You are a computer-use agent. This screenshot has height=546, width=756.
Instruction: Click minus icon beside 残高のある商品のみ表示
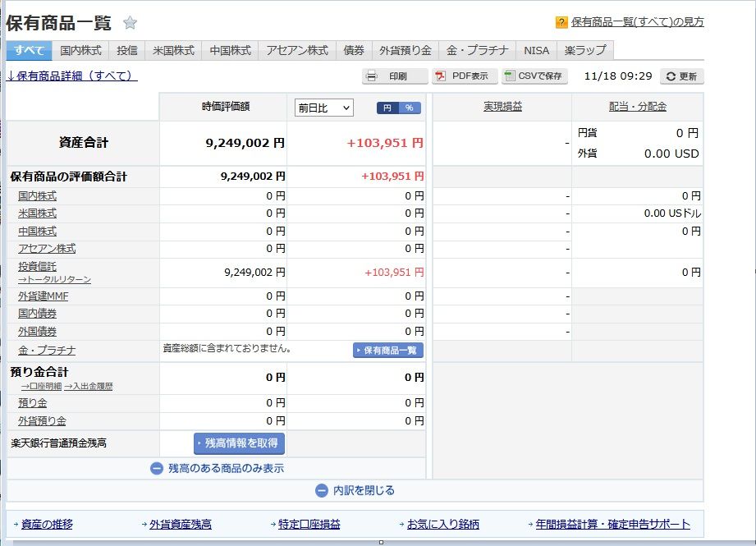click(x=157, y=468)
